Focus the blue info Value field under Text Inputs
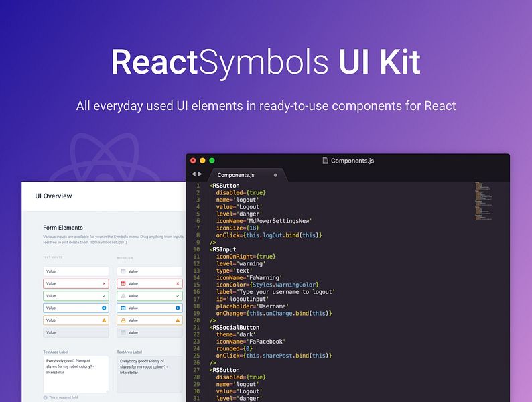Screen dimensions: 532x402 tap(76, 308)
